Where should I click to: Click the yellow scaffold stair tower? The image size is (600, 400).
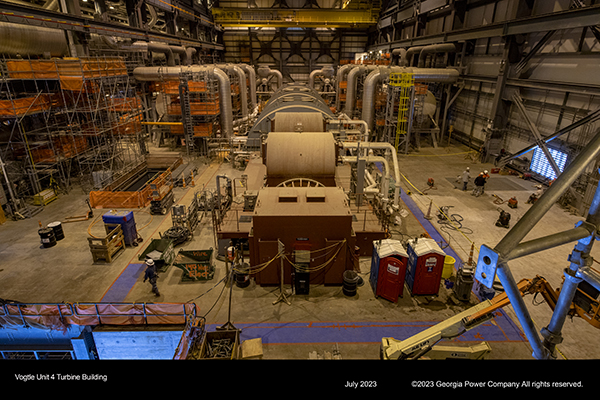[x=402, y=108]
